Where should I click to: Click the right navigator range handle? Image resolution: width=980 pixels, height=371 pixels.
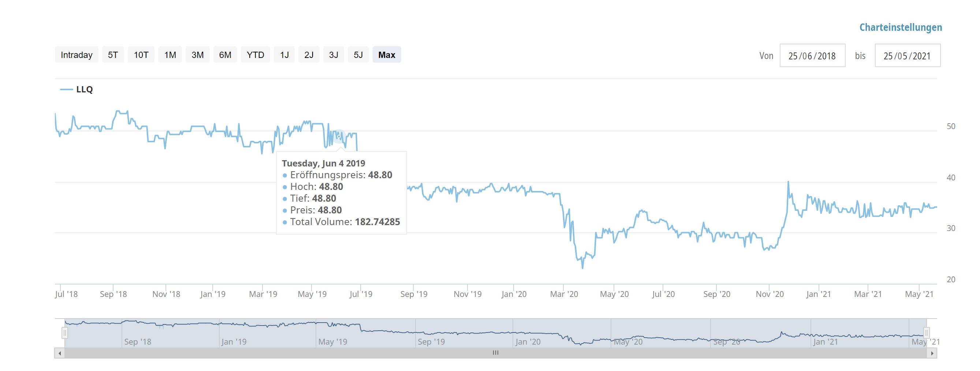(926, 333)
